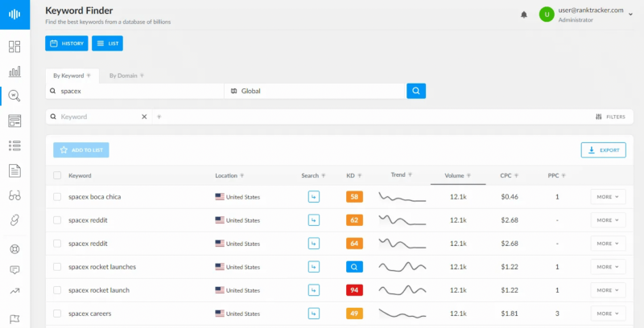Click the green user avatar
The height and width of the screenshot is (328, 644).
547,14
